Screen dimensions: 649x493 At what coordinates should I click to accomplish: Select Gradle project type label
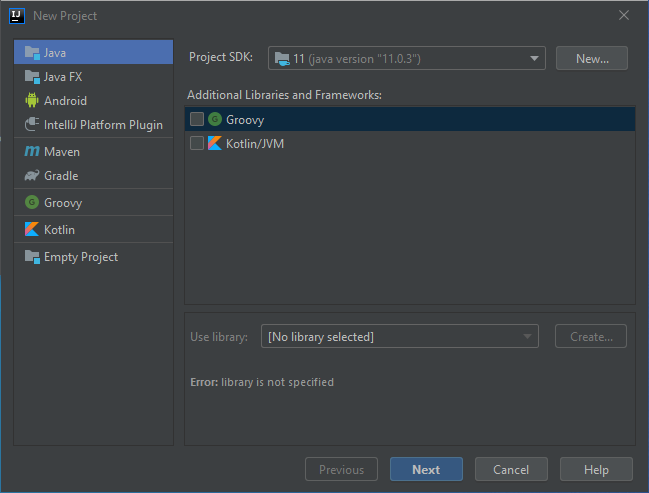click(61, 176)
